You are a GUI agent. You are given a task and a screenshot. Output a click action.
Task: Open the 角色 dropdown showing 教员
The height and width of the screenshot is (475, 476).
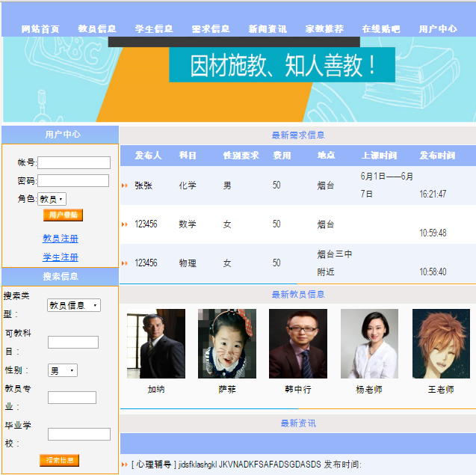pyautogui.click(x=52, y=199)
